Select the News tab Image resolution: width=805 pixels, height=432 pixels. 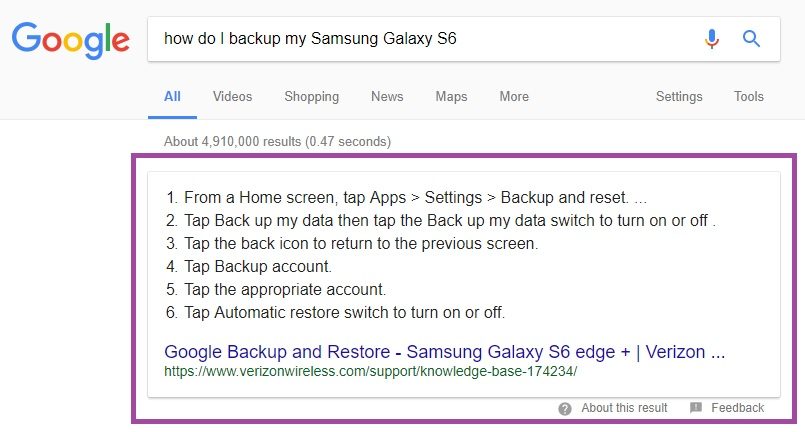[x=387, y=97]
